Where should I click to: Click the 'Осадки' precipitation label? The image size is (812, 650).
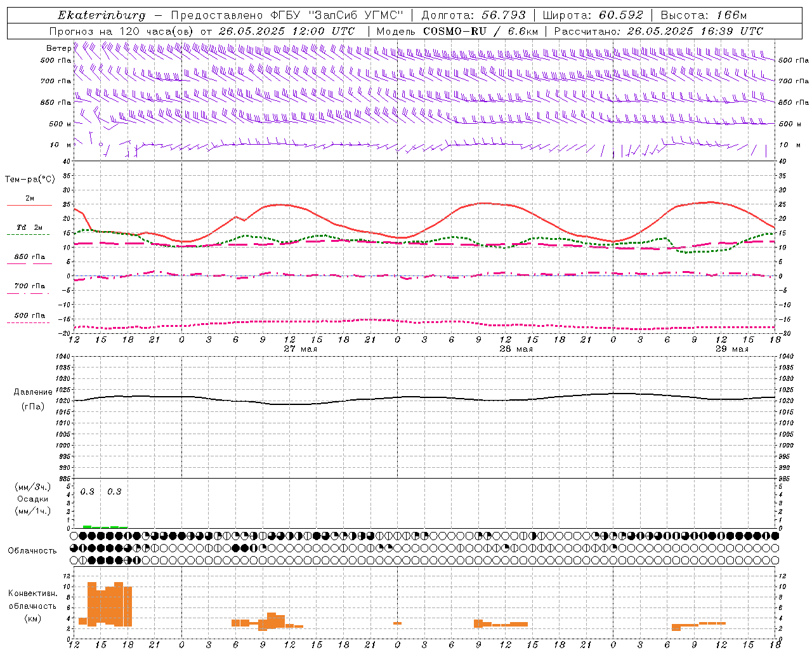(x=33, y=499)
